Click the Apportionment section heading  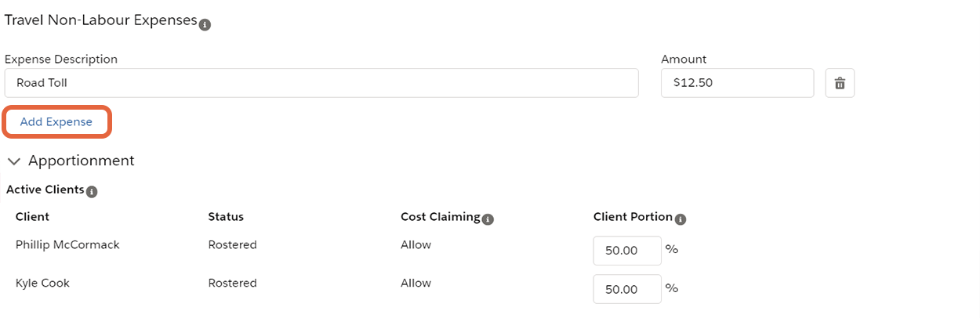pyautogui.click(x=82, y=161)
